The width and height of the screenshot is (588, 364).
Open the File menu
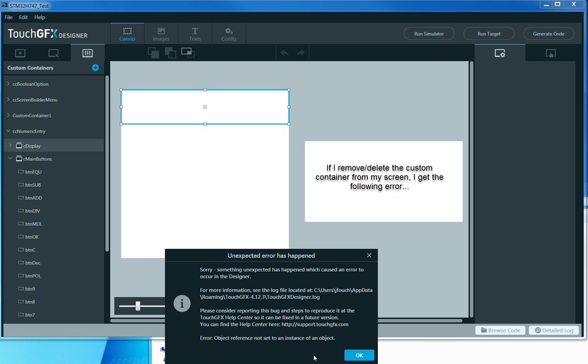tap(9, 17)
